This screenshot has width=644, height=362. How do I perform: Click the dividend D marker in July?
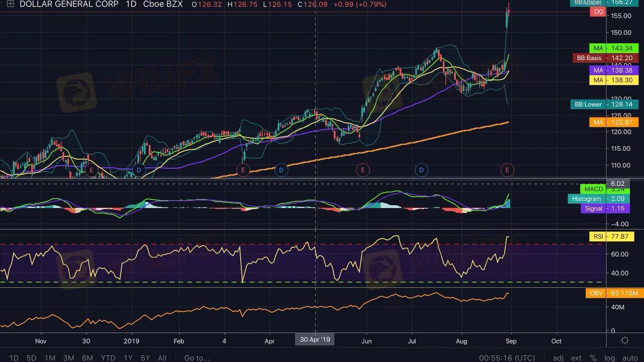(x=421, y=170)
